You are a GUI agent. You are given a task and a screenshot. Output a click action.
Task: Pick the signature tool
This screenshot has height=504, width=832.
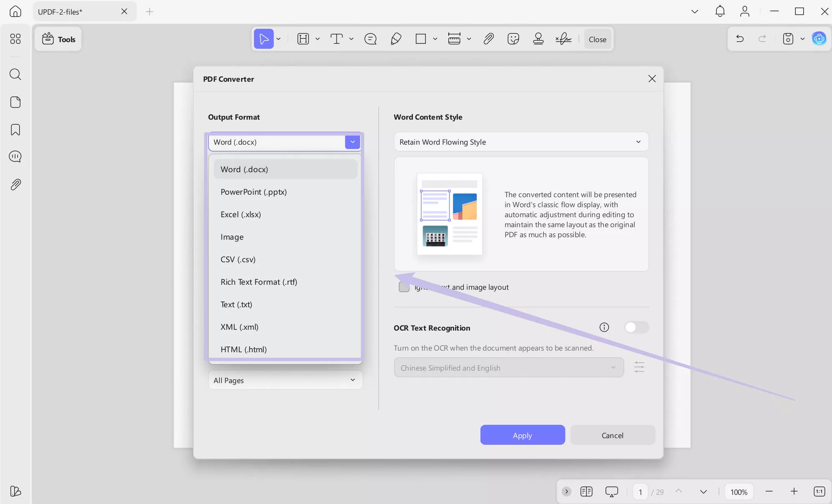click(x=563, y=39)
